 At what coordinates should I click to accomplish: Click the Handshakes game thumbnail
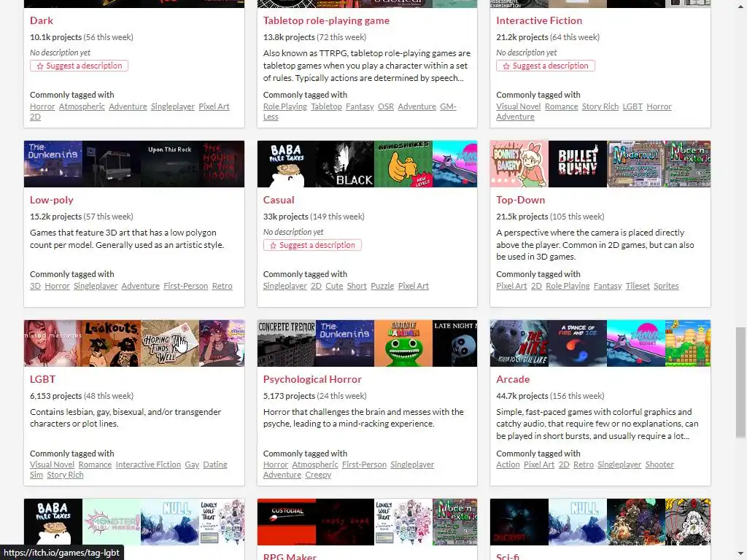(403, 164)
